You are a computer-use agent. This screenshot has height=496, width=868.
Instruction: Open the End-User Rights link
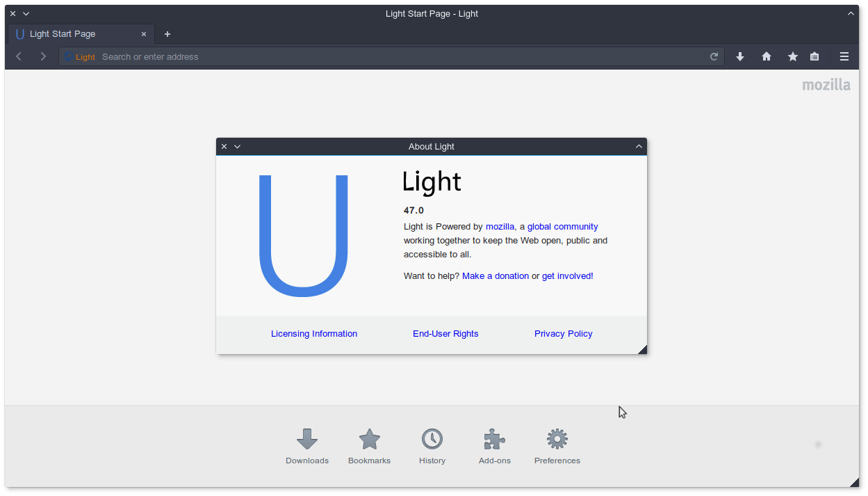click(x=445, y=334)
